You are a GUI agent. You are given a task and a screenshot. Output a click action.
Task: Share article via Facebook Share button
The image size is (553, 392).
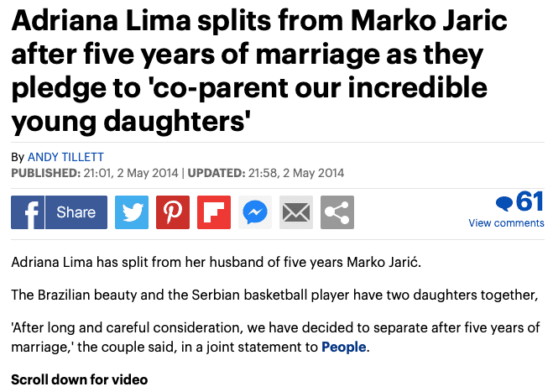[x=76, y=212]
